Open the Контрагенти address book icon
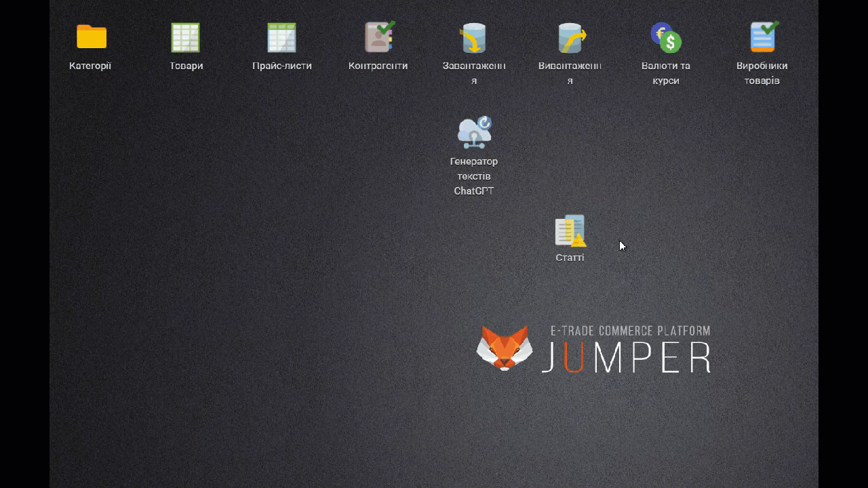The width and height of the screenshot is (868, 488). (378, 37)
